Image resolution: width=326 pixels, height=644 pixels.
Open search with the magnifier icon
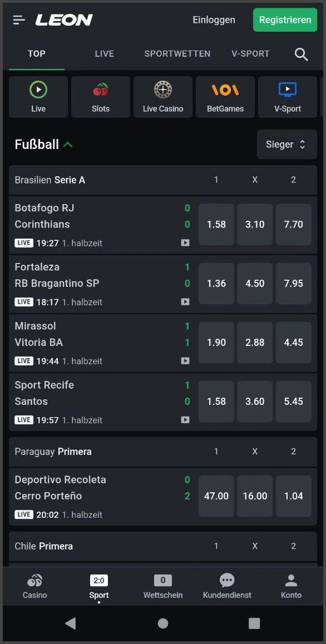coord(301,54)
